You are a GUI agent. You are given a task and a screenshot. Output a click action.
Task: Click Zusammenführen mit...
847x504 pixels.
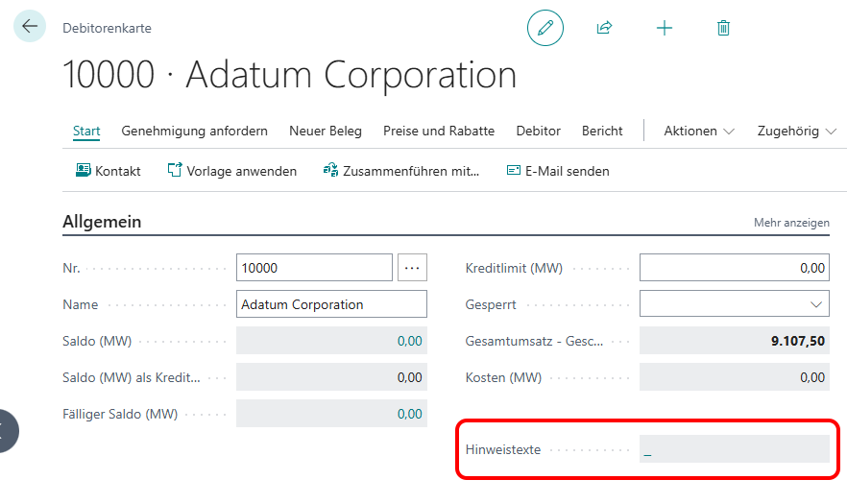pyautogui.click(x=400, y=171)
